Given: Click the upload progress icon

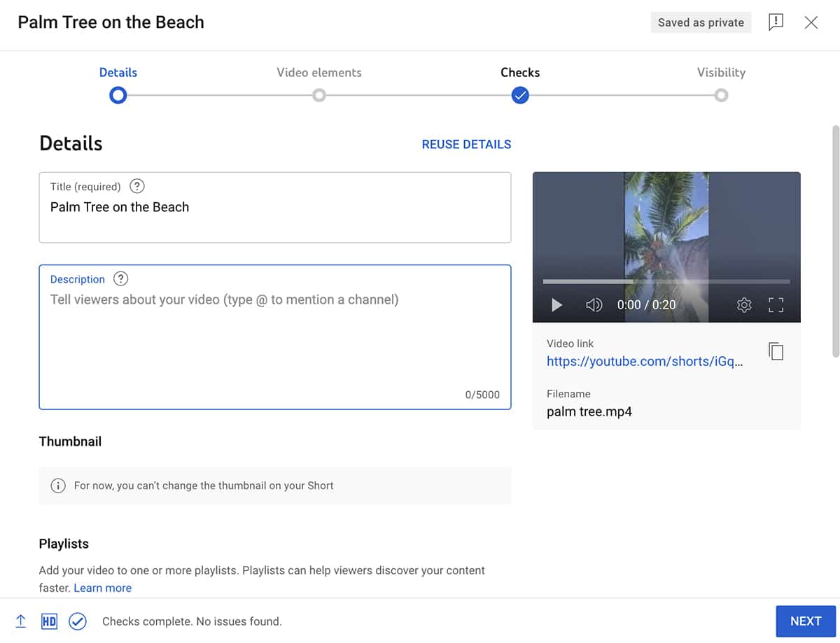Looking at the screenshot, I should point(20,621).
